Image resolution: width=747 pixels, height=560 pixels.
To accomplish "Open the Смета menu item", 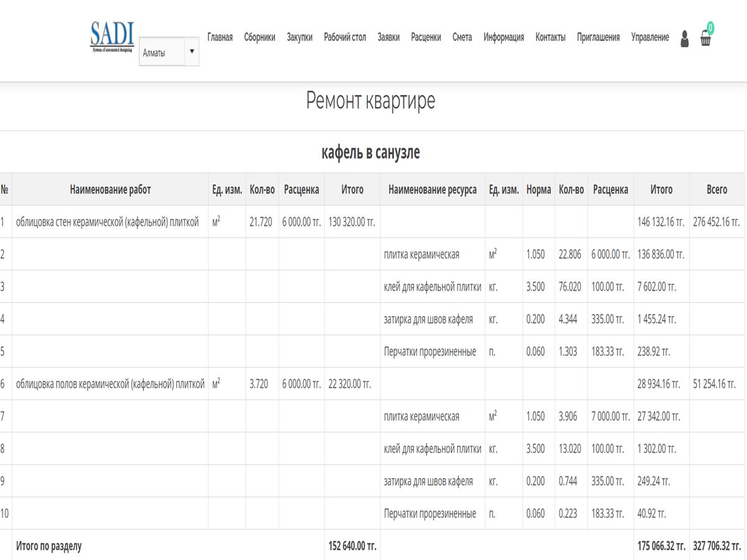I will click(x=462, y=37).
